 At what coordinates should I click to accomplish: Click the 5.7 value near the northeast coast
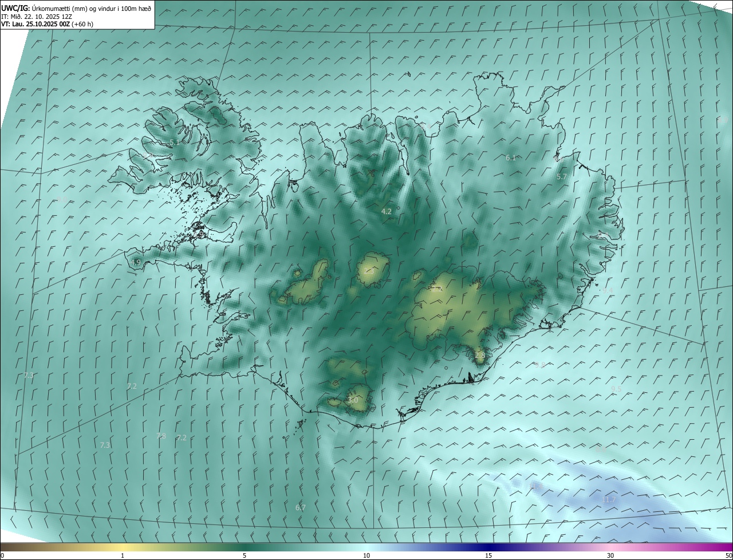tap(561, 177)
